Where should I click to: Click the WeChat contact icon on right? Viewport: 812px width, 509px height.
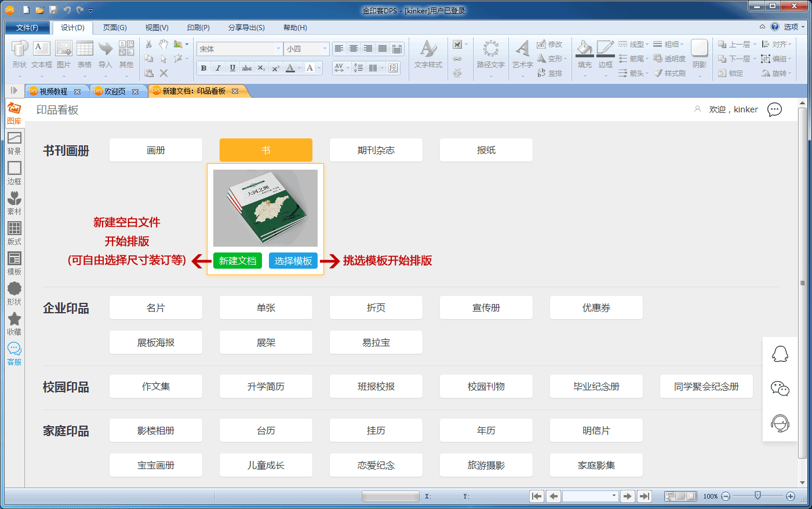[780, 389]
